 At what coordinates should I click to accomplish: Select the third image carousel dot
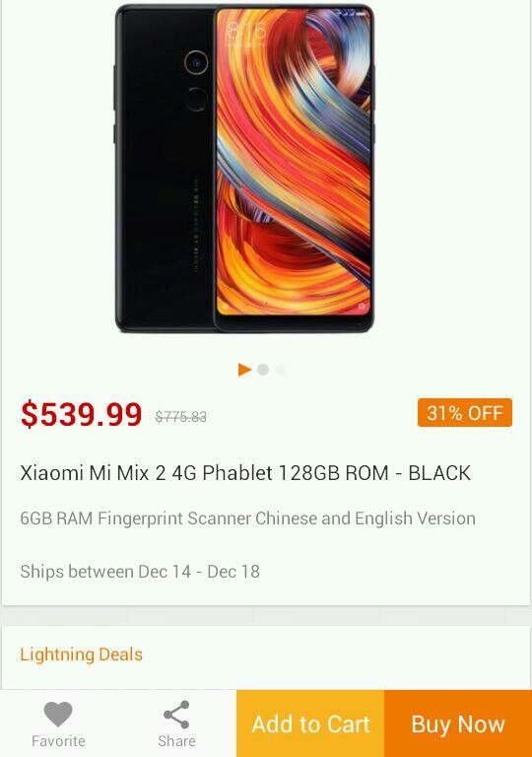coord(281,370)
